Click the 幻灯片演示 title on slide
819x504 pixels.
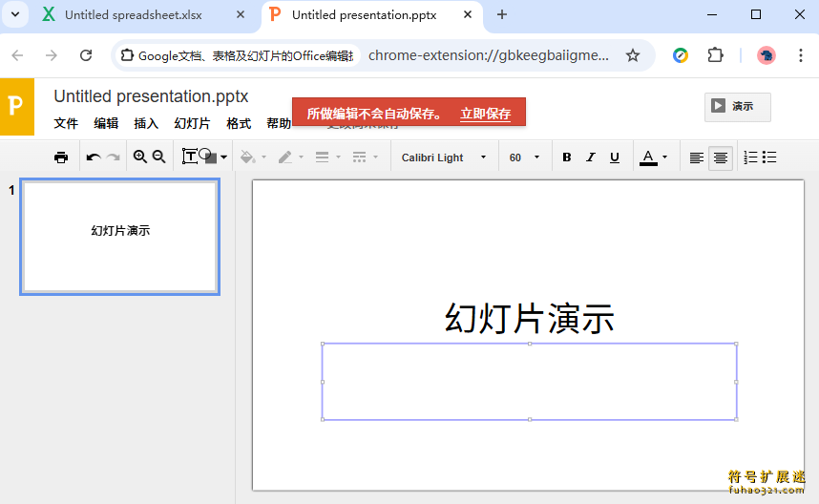point(529,318)
